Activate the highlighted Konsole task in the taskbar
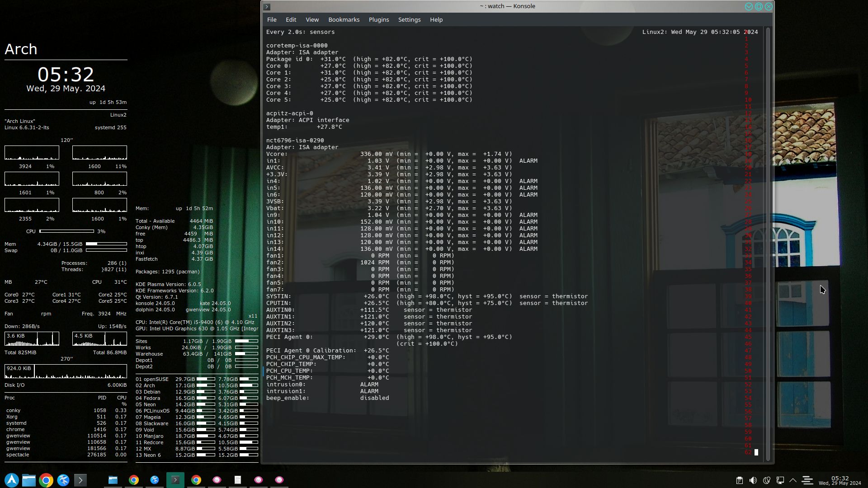Image resolution: width=868 pixels, height=488 pixels. click(x=175, y=480)
